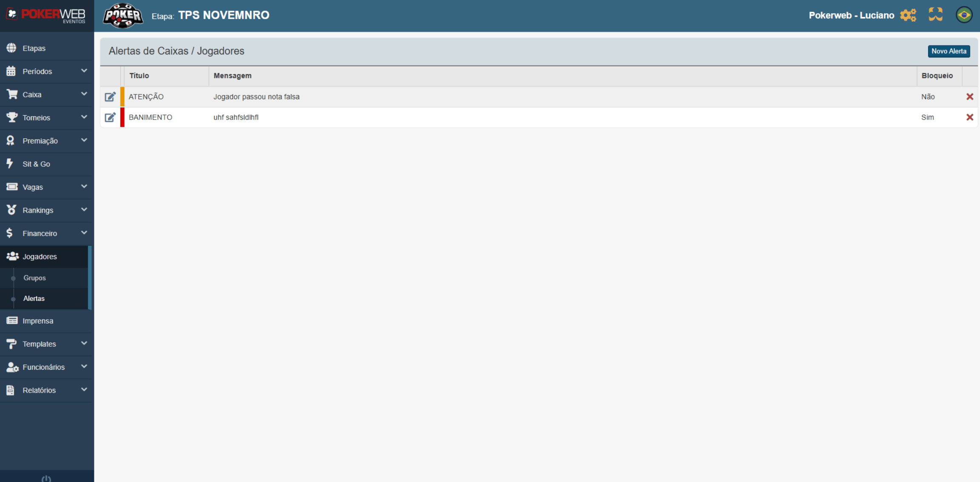
Task: Expand the Torneios menu chevron
Action: 84,117
